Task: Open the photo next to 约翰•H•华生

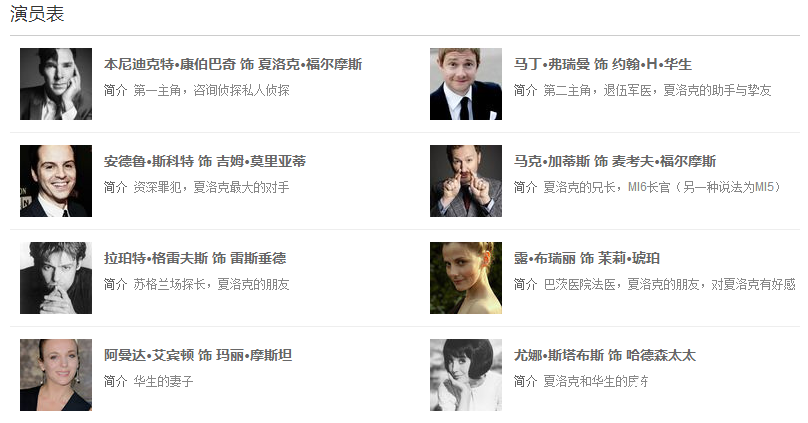Action: pos(466,84)
